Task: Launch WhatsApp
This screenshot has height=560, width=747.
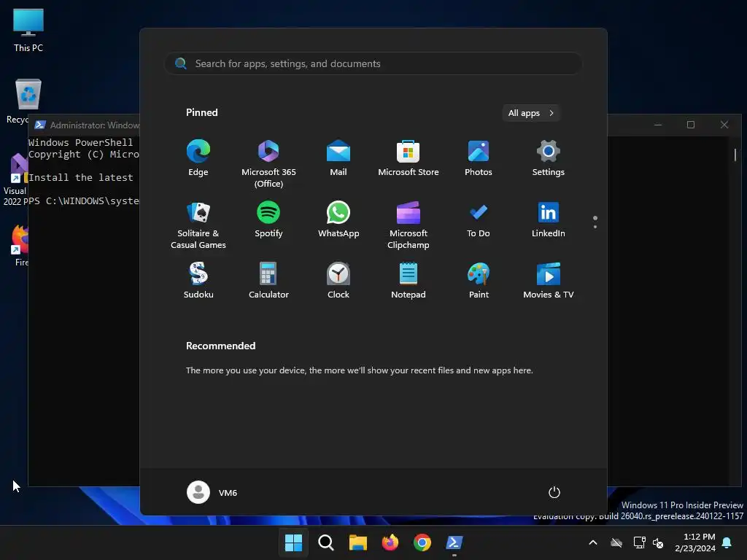Action: point(338,219)
